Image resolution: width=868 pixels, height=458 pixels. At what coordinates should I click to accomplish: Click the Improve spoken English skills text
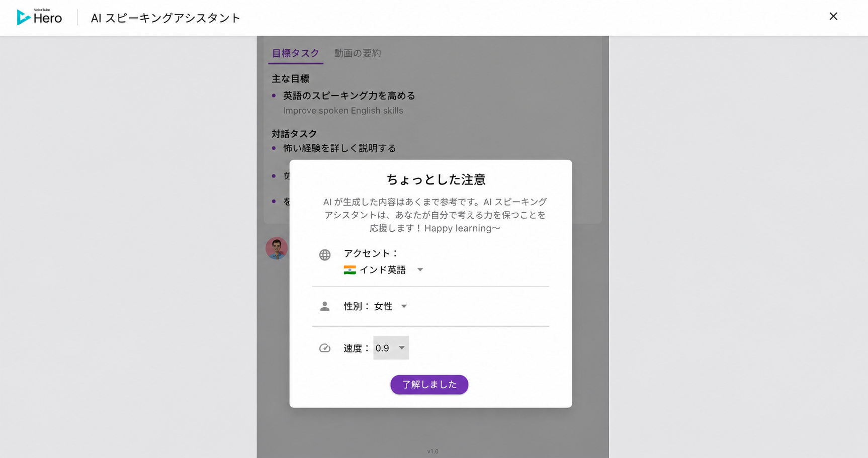click(343, 111)
